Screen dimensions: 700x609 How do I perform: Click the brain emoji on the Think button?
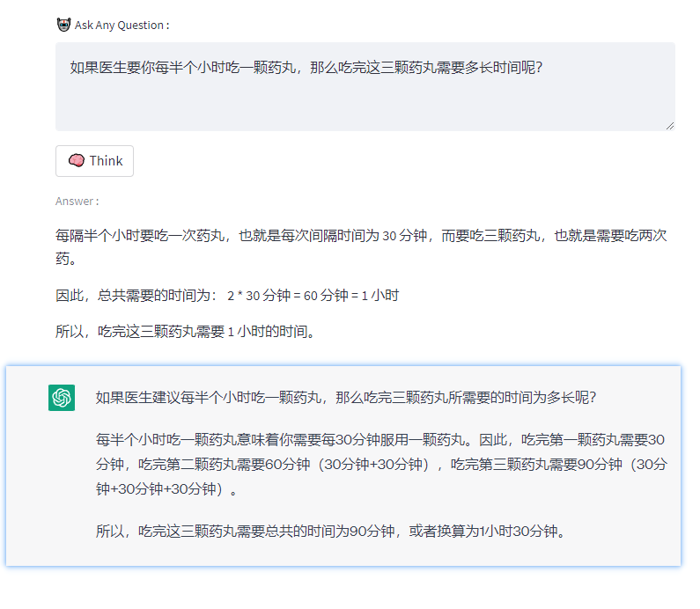pos(77,161)
